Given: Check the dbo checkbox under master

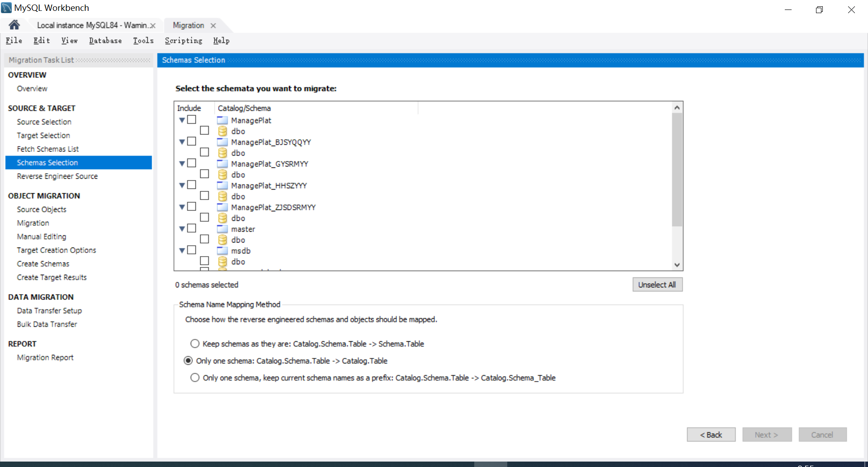Looking at the screenshot, I should [x=204, y=239].
